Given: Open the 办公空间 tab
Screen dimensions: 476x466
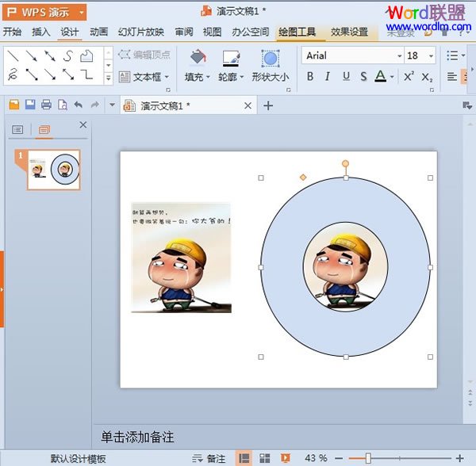Looking at the screenshot, I should [x=251, y=32].
